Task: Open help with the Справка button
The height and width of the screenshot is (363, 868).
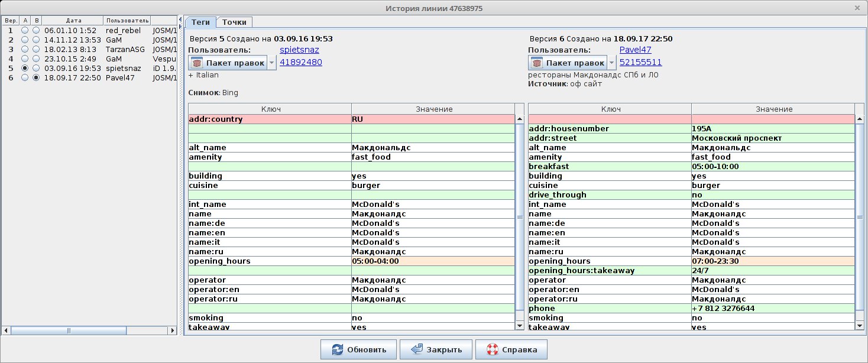Action: click(x=511, y=349)
